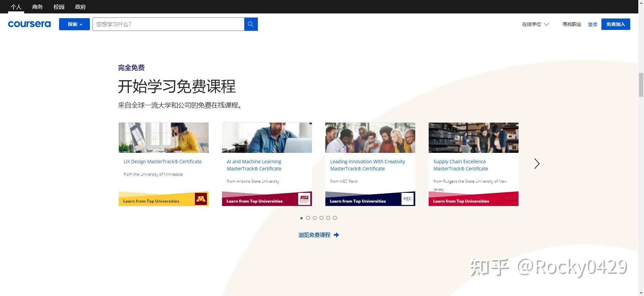Click the 完全免费 heading text

pyautogui.click(x=131, y=68)
